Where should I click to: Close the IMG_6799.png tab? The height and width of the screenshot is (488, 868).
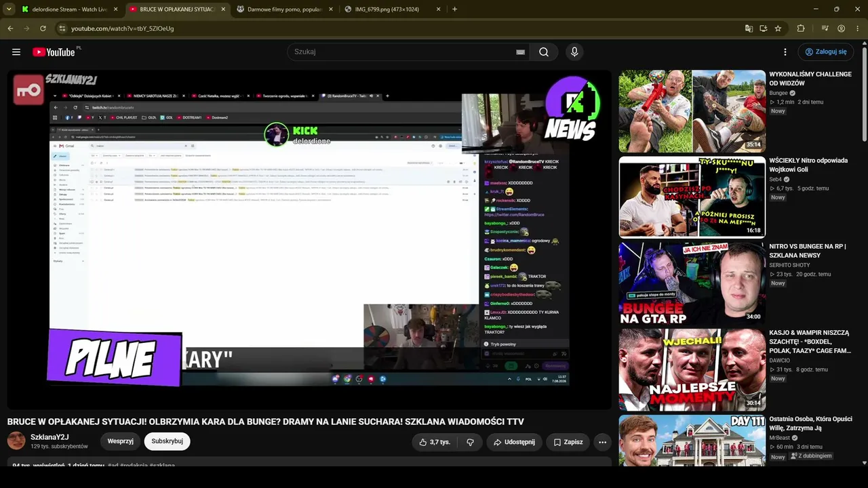pyautogui.click(x=438, y=9)
